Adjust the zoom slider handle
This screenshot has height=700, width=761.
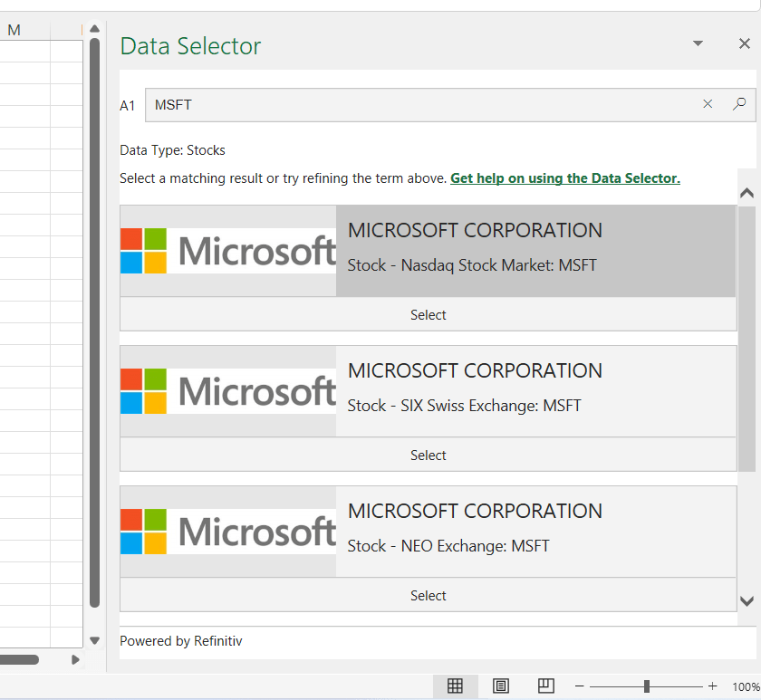click(x=647, y=686)
